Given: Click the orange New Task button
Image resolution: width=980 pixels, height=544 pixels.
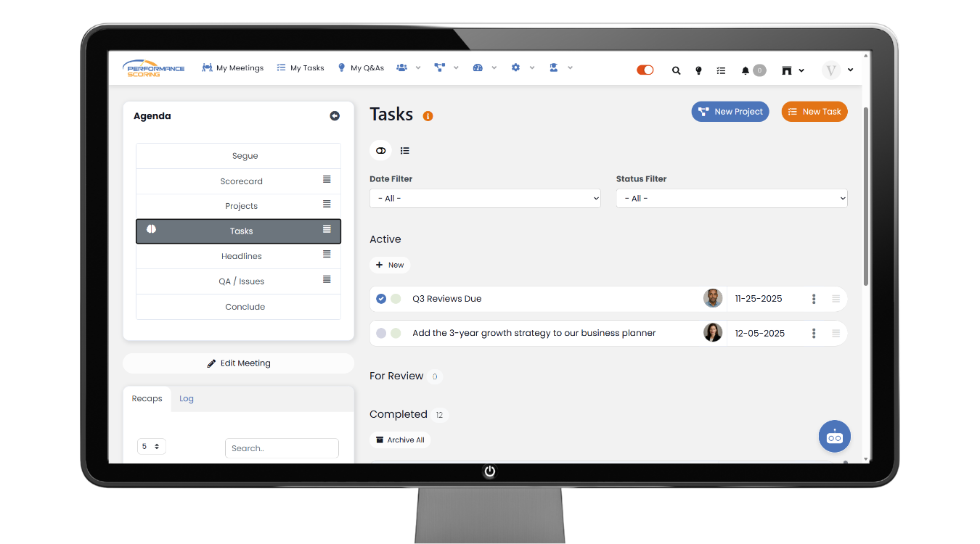Looking at the screenshot, I should pyautogui.click(x=814, y=112).
